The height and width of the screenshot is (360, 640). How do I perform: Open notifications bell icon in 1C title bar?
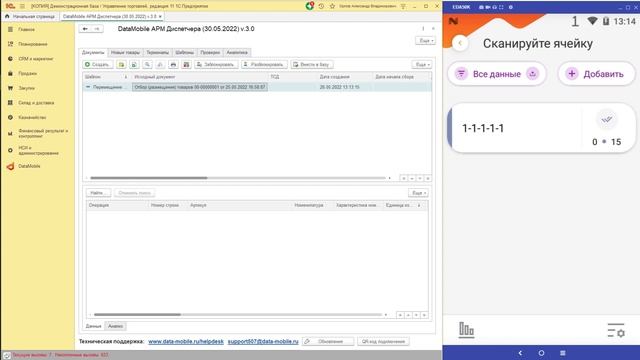tap(310, 6)
